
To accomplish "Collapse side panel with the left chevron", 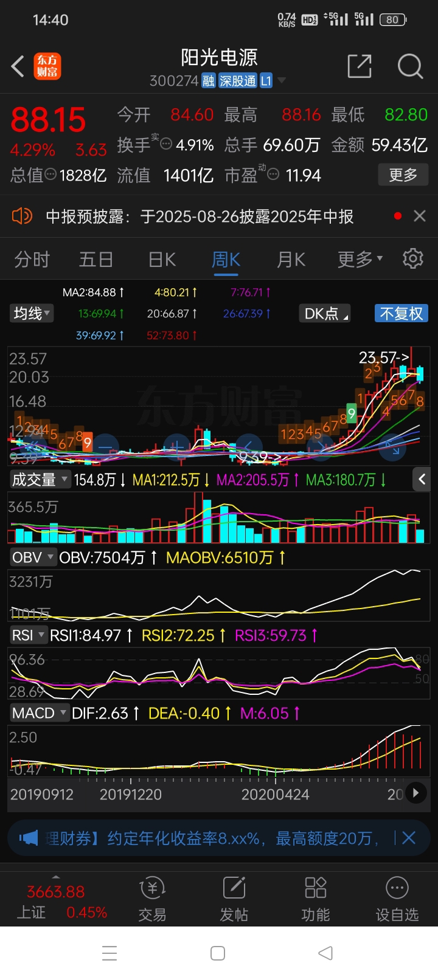I will click(422, 479).
